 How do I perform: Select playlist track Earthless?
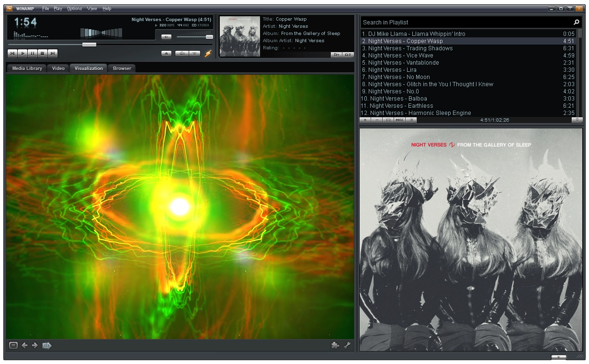[x=468, y=106]
